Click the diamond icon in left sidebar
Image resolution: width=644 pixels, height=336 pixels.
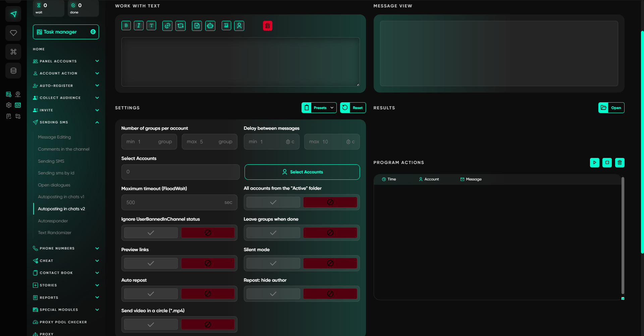pos(13,33)
